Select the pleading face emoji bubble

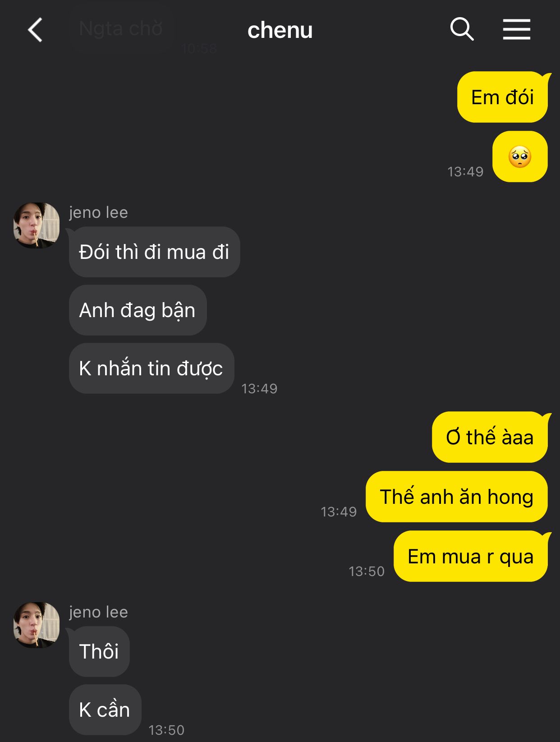click(x=520, y=157)
